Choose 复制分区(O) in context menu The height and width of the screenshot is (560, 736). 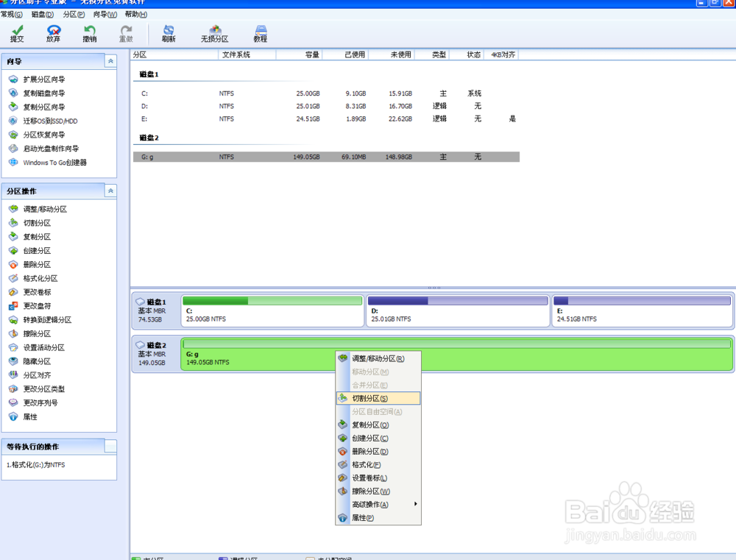378,425
